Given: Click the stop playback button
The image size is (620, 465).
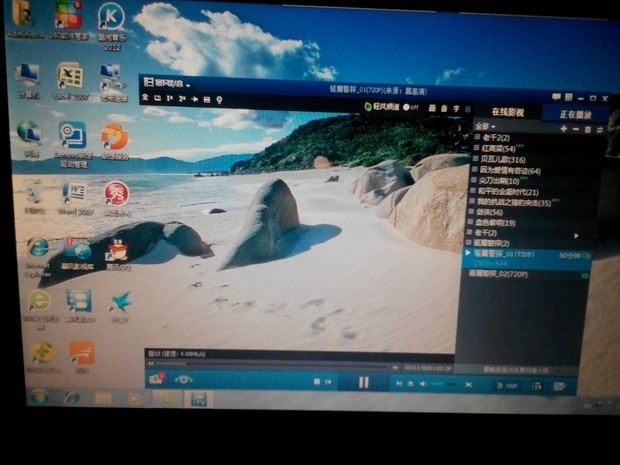Looking at the screenshot, I should click(317, 382).
